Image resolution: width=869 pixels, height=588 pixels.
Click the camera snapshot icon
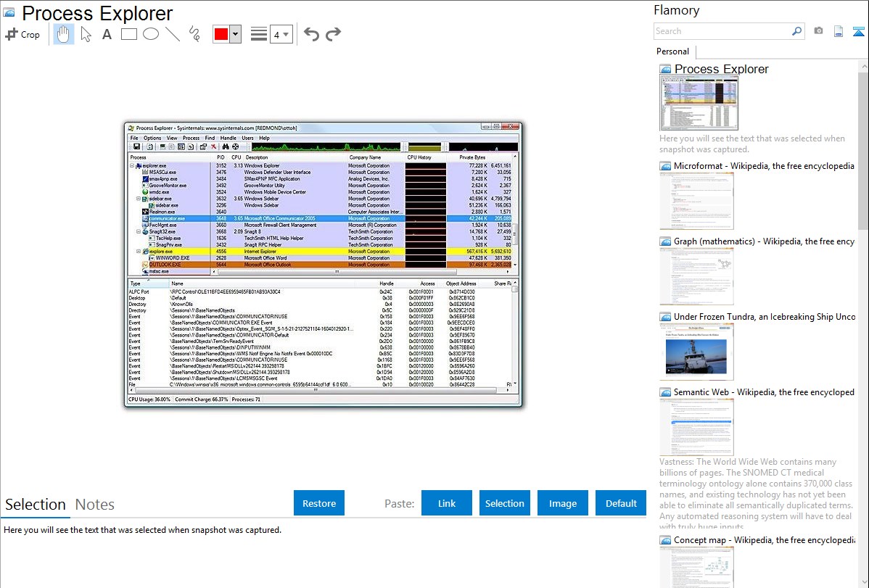click(818, 31)
